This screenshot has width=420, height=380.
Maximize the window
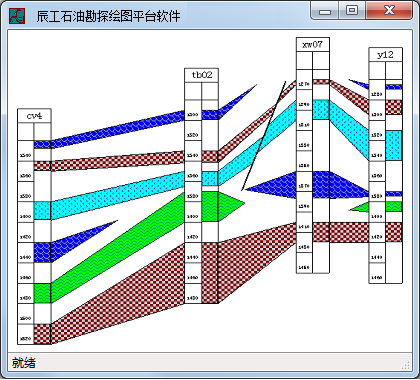click(352, 10)
